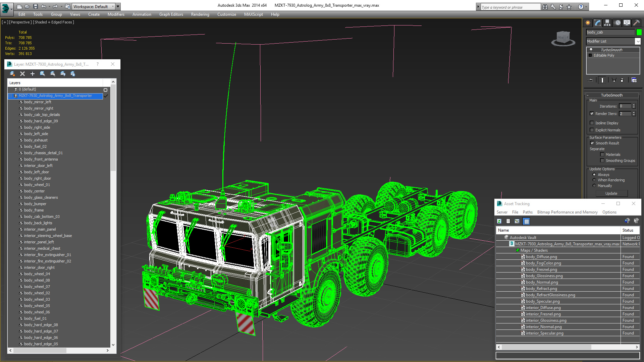Click the Tree View icon in Asset Tracking

tap(517, 221)
